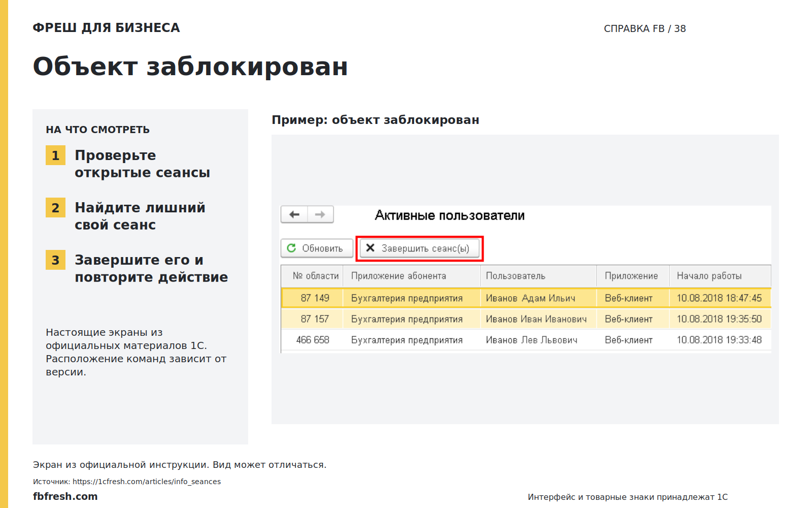Click Завершить сеанс(ы) button
The height and width of the screenshot is (508, 812).
pyautogui.click(x=419, y=248)
